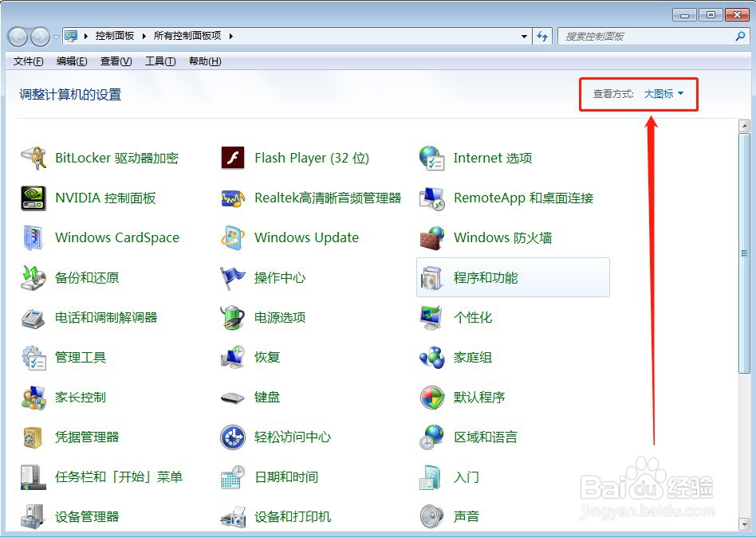Screen dimensions: 756x537
Task: Open the 文件(F) menu
Action: (29, 61)
